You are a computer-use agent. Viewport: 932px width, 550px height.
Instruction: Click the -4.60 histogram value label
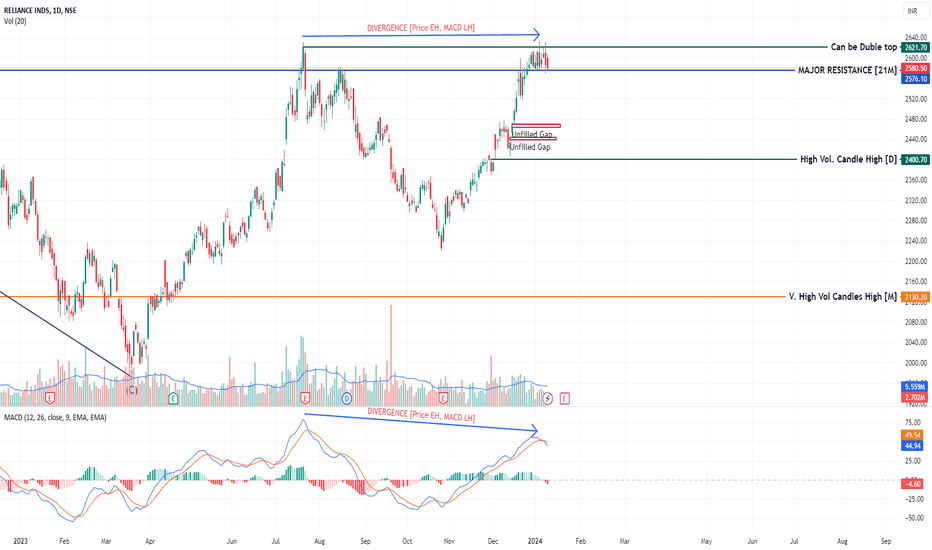913,484
